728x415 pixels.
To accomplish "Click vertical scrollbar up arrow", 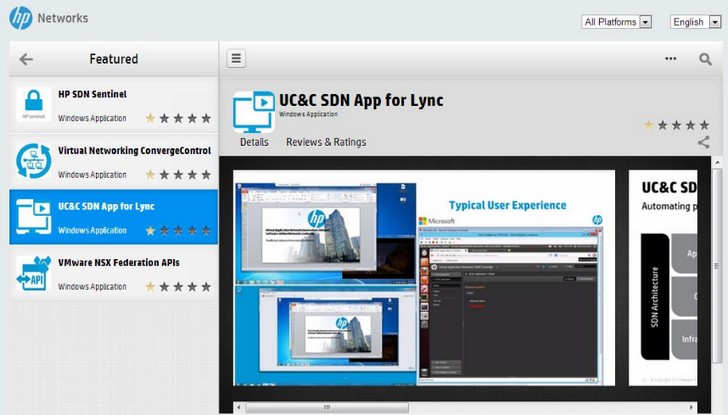I will [717, 162].
